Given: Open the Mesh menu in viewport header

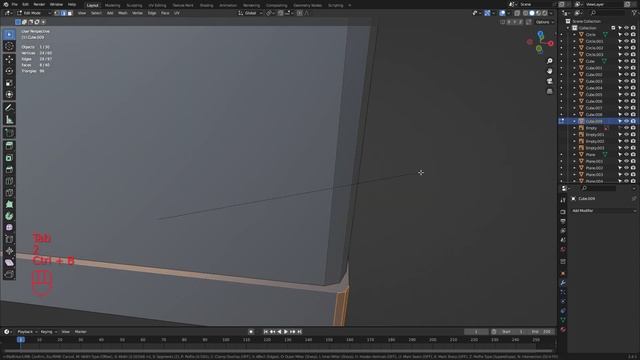Looking at the screenshot, I should (122, 13).
